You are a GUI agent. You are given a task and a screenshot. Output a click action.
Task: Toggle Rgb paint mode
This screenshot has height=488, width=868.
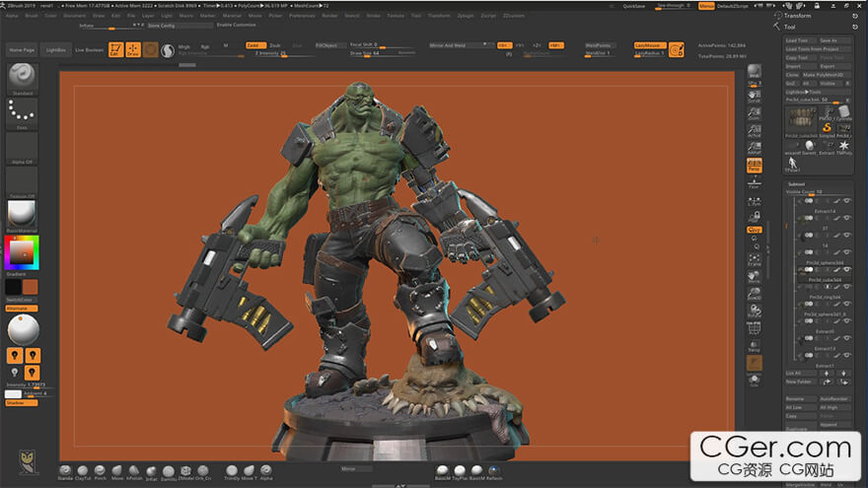(x=205, y=47)
